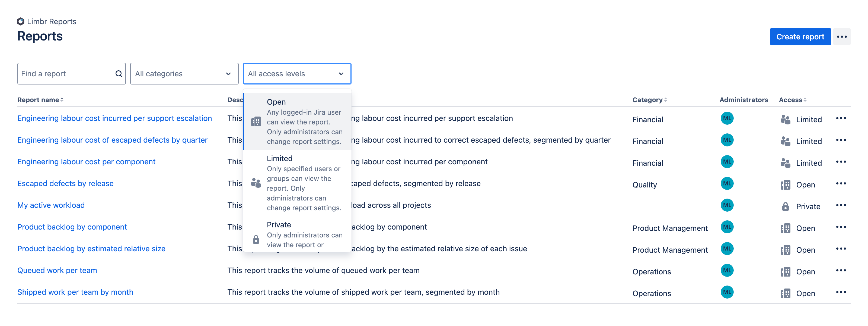Click Limited label for escaped defects by quarter row
The height and width of the screenshot is (326, 868).
[809, 141]
